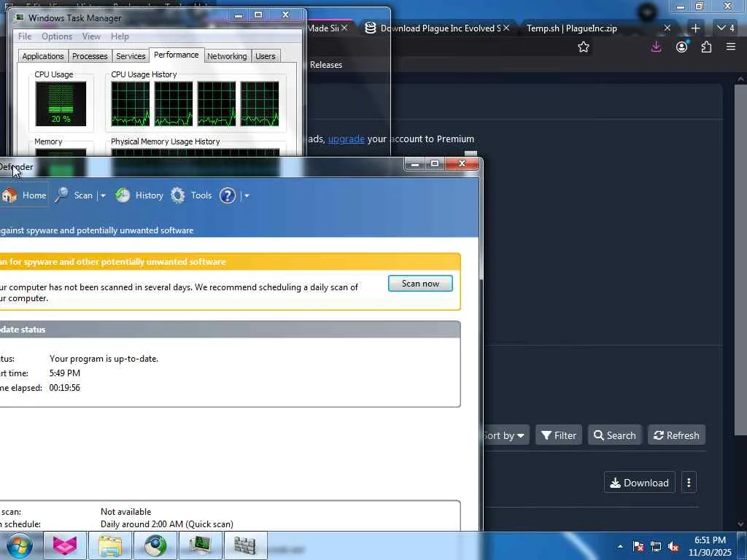
Task: Click 'Your program is up-to-date.' text
Action: point(104,359)
